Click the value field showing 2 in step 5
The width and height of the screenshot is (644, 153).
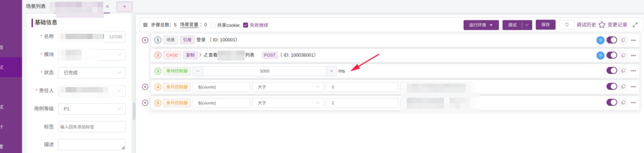(362, 103)
